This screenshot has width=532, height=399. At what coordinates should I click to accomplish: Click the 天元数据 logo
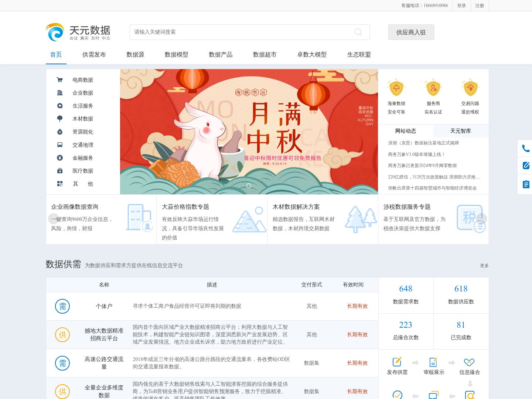78,32
